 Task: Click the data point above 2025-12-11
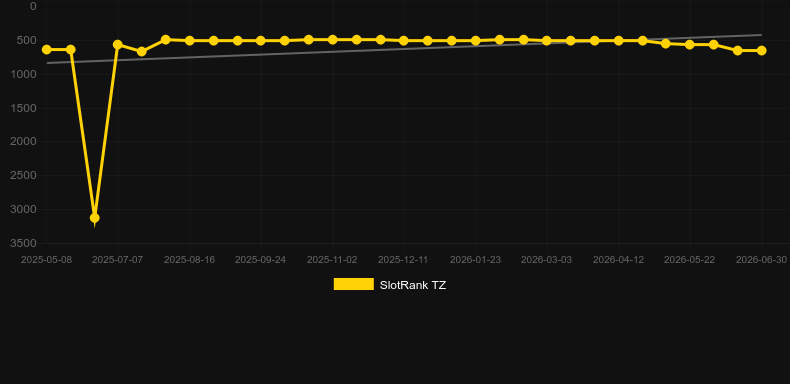[x=404, y=40]
